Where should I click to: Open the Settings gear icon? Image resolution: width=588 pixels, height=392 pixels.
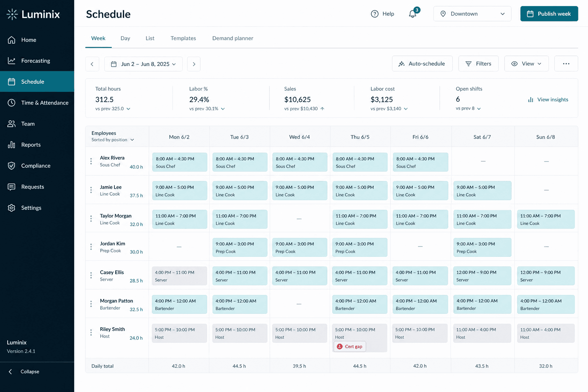click(x=11, y=208)
